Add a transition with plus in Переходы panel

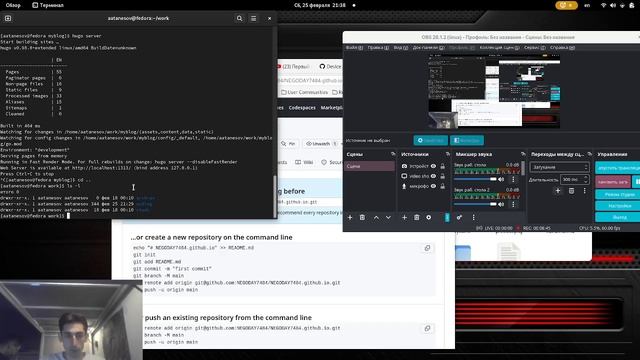[x=558, y=191]
